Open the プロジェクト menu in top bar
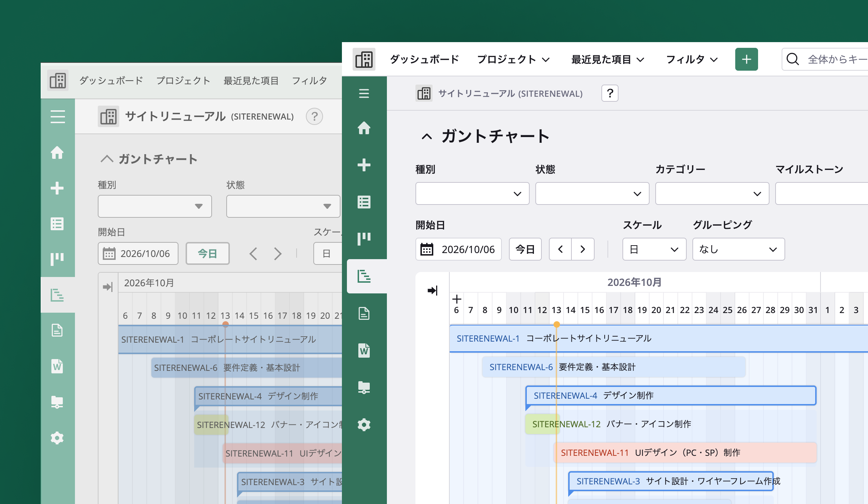The width and height of the screenshot is (868, 504). coord(513,59)
